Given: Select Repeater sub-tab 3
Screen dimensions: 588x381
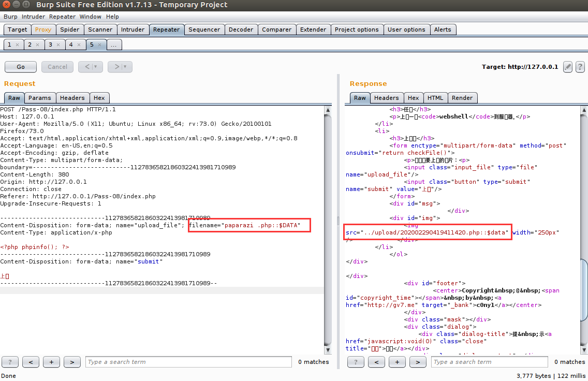Looking at the screenshot, I should pos(51,45).
